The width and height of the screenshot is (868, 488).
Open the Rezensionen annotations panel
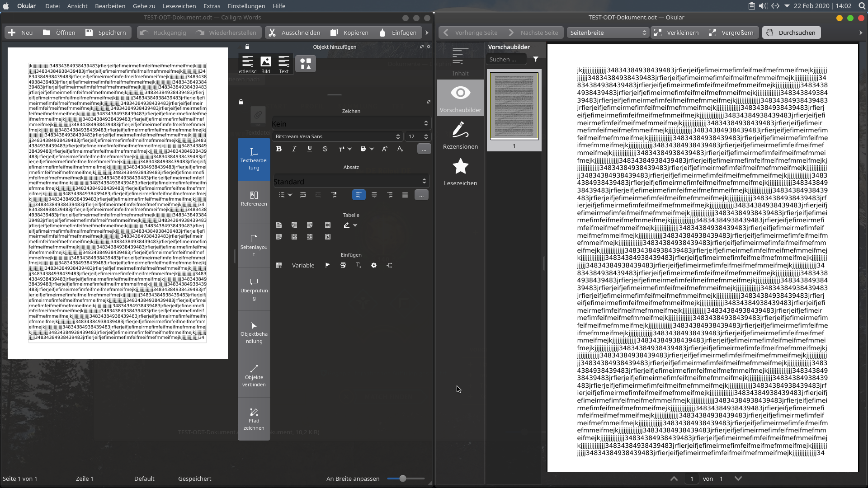point(460,135)
